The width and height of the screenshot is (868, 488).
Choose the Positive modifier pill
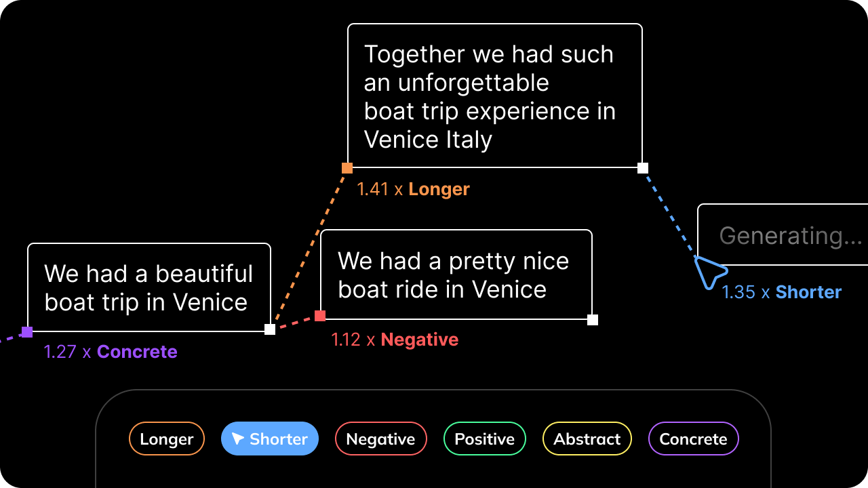[x=484, y=439]
